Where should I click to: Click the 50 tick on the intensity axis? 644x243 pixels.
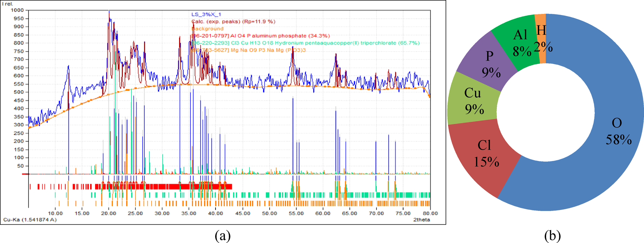[20, 166]
